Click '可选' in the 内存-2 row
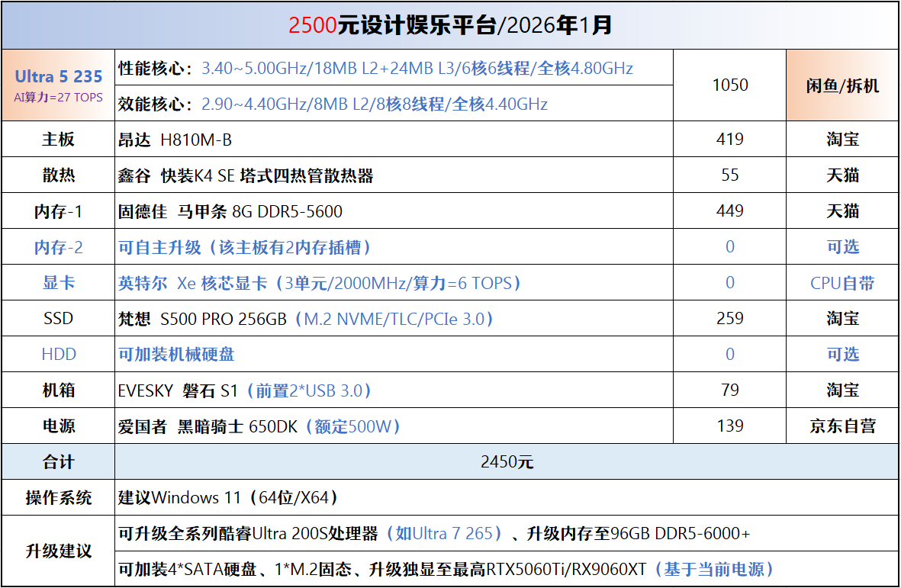 click(x=842, y=247)
